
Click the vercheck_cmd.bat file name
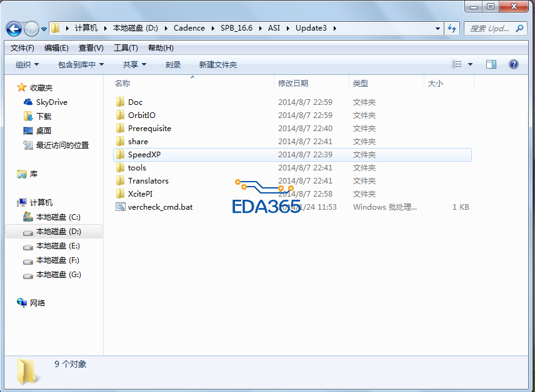pyautogui.click(x=160, y=207)
